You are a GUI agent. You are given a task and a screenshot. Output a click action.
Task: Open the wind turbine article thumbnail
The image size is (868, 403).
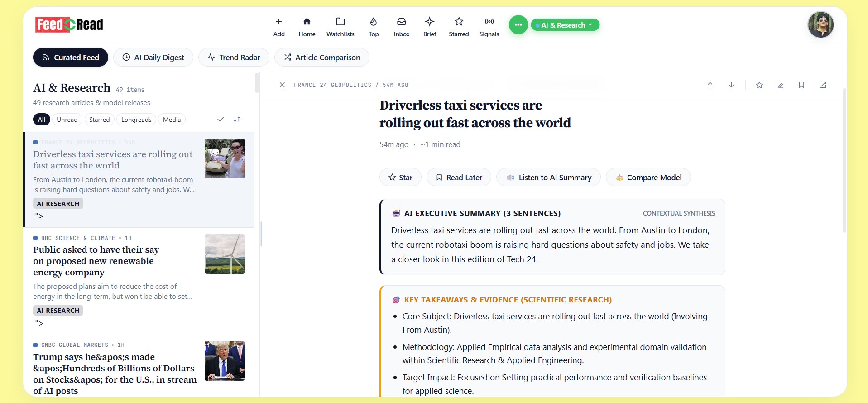(x=225, y=254)
